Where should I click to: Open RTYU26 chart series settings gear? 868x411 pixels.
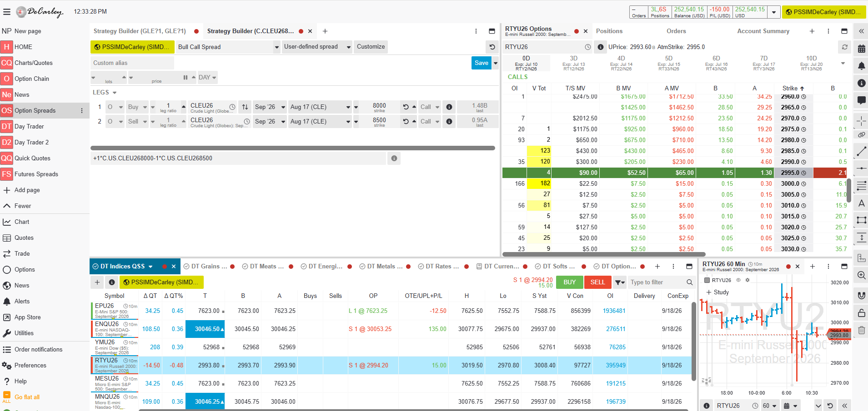748,280
